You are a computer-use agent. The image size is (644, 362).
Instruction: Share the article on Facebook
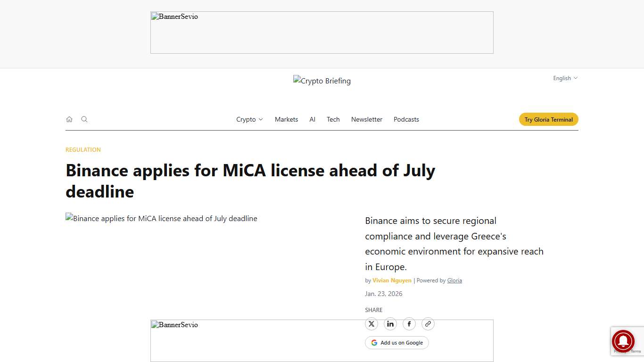pyautogui.click(x=409, y=324)
